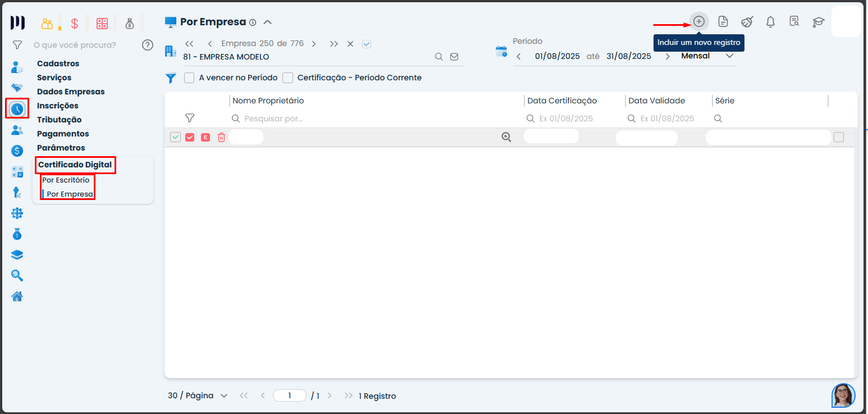Select the clock sidebar icon
The width and height of the screenshot is (868, 414).
[x=17, y=109]
